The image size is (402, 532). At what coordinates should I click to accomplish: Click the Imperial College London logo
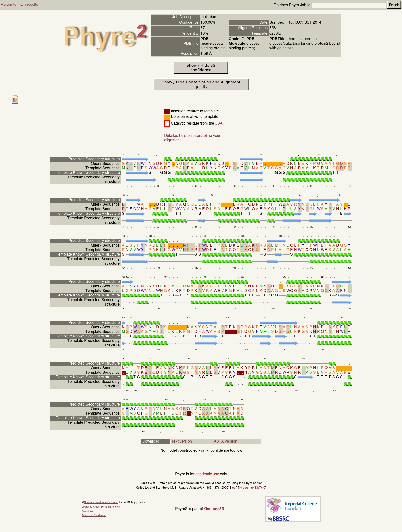pyautogui.click(x=293, y=505)
